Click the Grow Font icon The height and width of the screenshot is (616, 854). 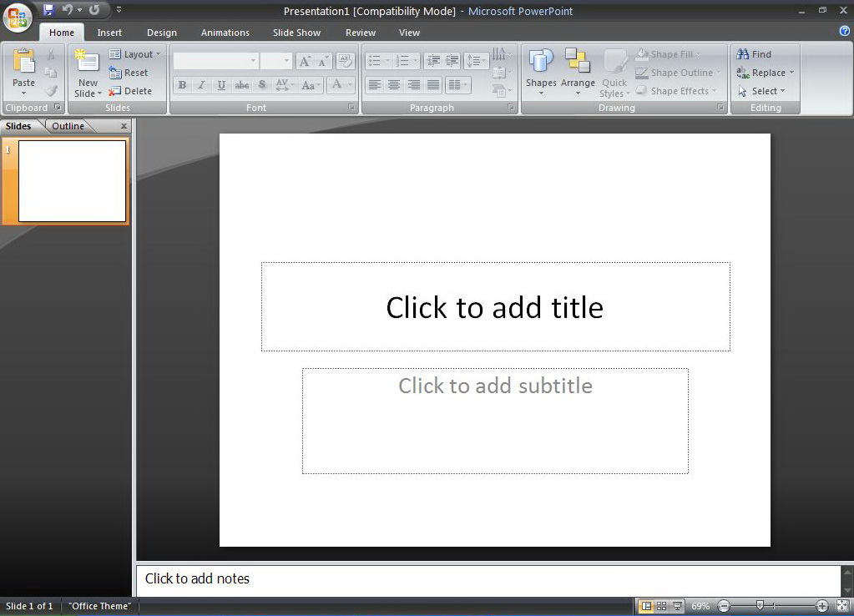(x=305, y=61)
